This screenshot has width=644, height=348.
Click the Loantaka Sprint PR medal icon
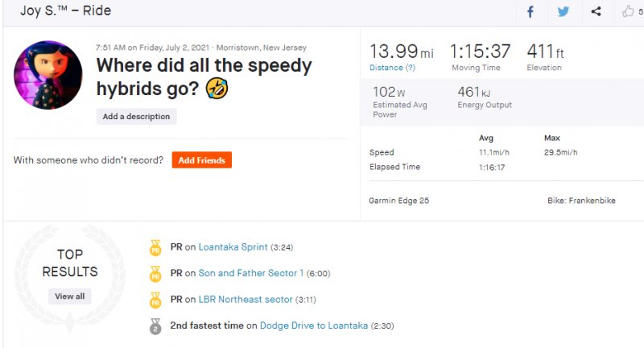click(x=155, y=246)
